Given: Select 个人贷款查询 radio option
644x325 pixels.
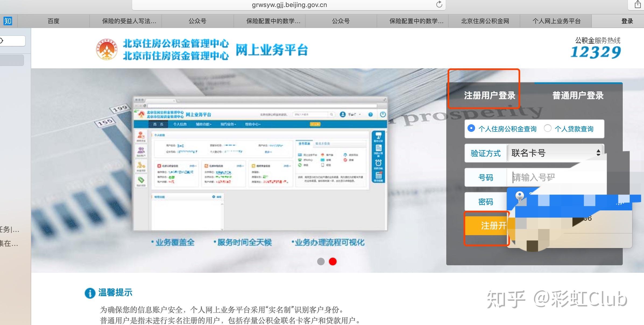Looking at the screenshot, I should click(547, 128).
